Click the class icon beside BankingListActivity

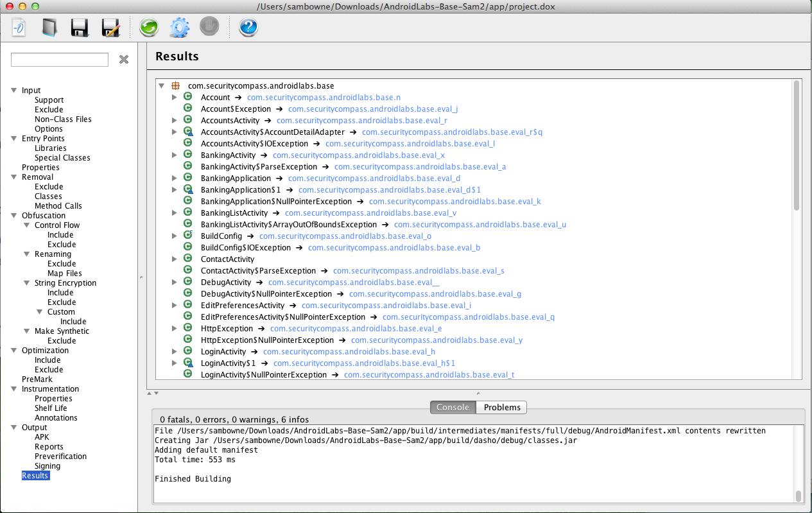coord(188,213)
